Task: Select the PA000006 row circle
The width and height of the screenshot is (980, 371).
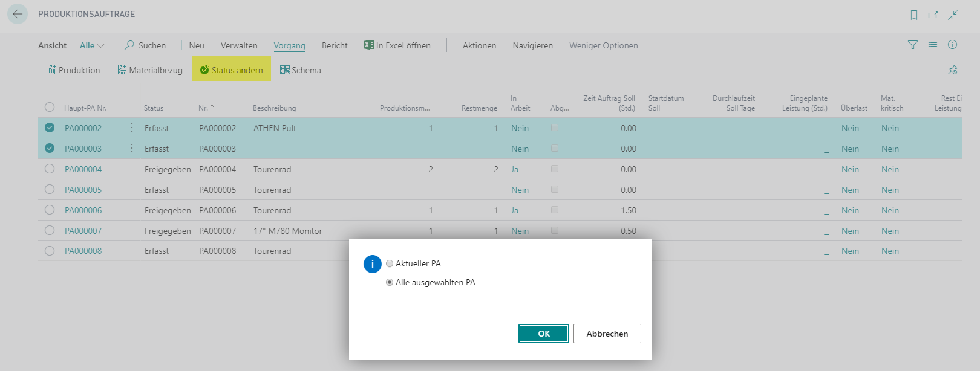Action: [50, 210]
